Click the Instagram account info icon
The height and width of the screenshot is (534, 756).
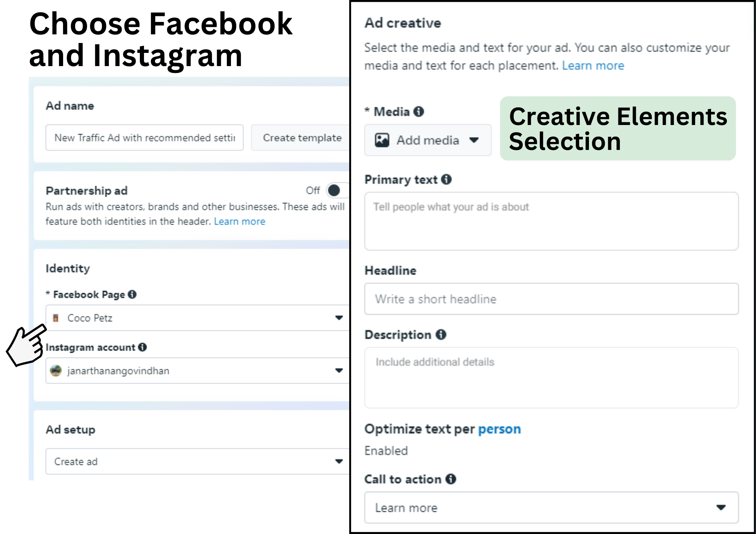pyautogui.click(x=143, y=347)
